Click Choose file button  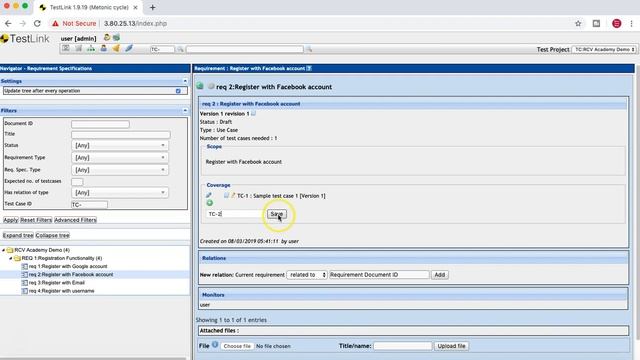pos(237,346)
